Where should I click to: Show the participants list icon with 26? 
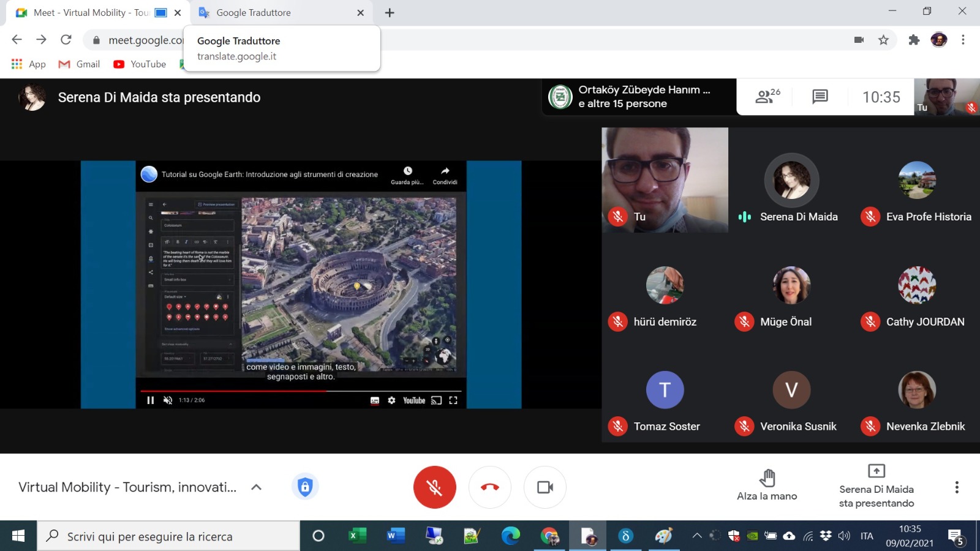point(767,96)
